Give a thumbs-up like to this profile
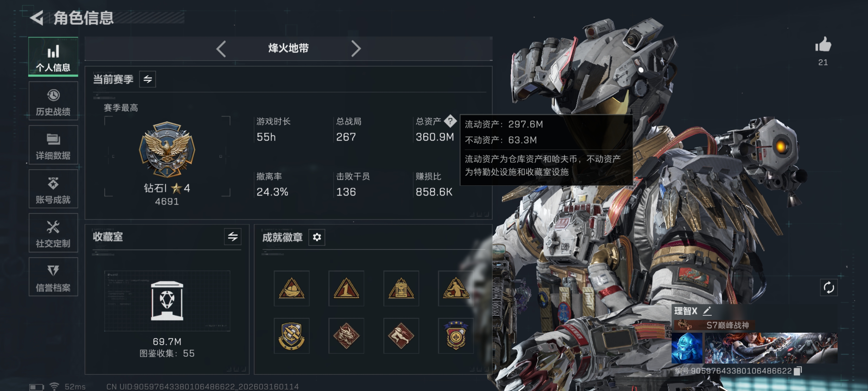The height and width of the screenshot is (391, 868). (x=823, y=44)
